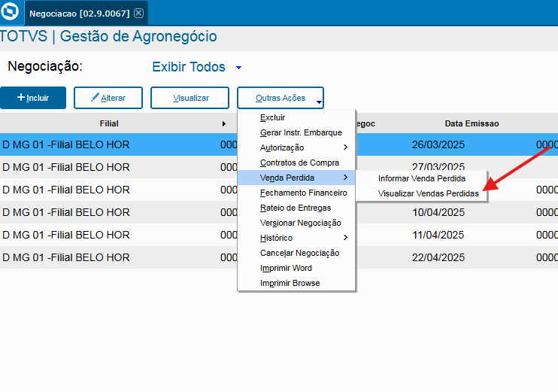Close the Negociacao tab with X icon
Screen dimensions: 558x392
(139, 14)
